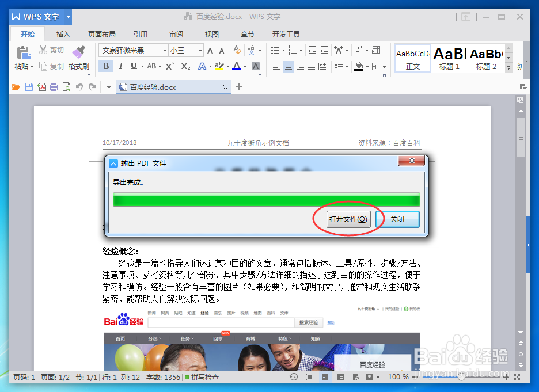Click 打开文件(O) button in dialog
539x392 pixels.
tap(348, 219)
